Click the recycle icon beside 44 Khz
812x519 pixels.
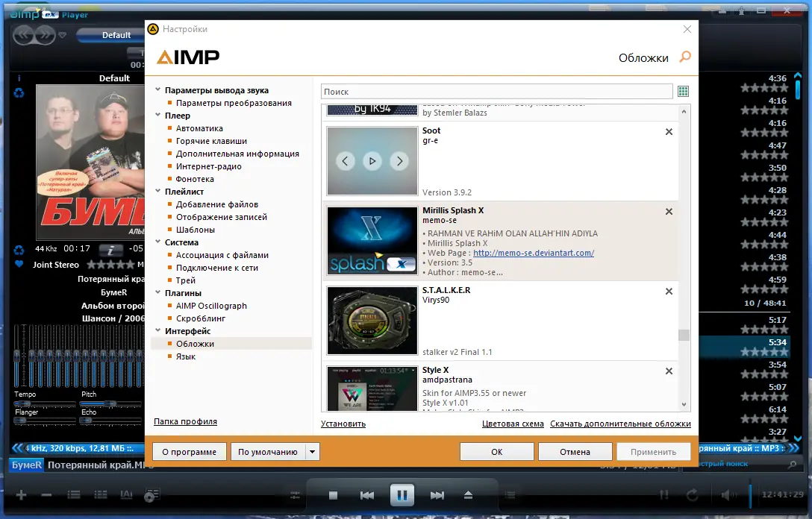[x=19, y=250]
